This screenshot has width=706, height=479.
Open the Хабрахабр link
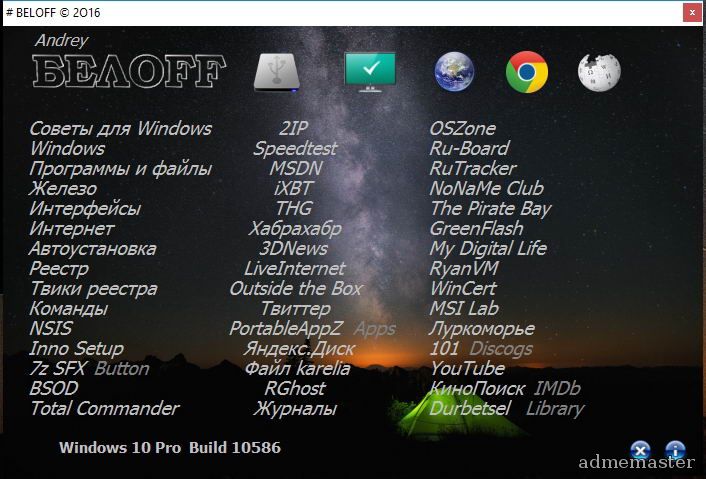point(294,228)
